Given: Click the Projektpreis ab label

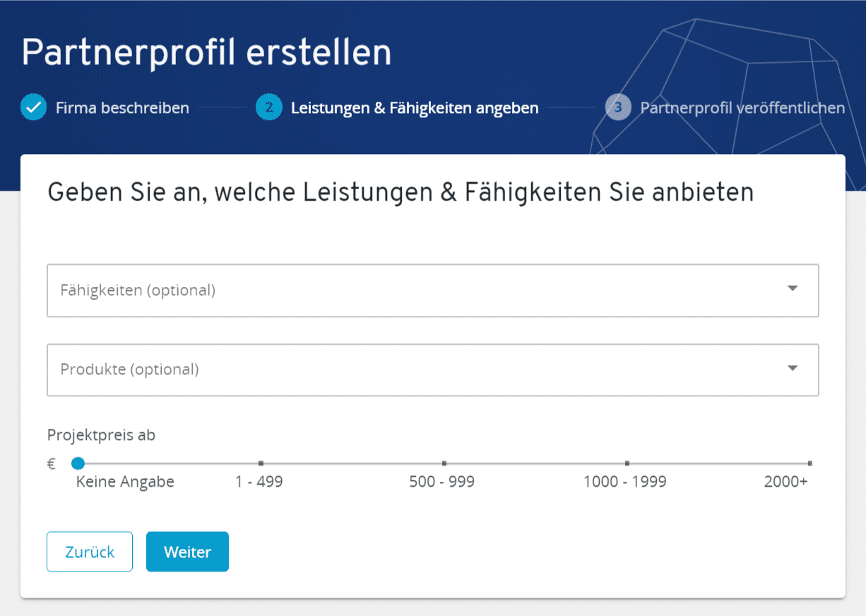Looking at the screenshot, I should (101, 435).
